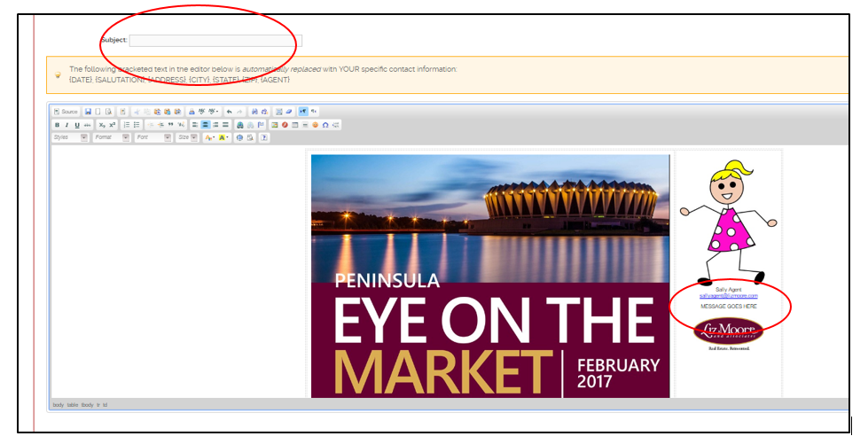Click the question mark About icon
Viewport: 868px width, 444px height.
(264, 137)
